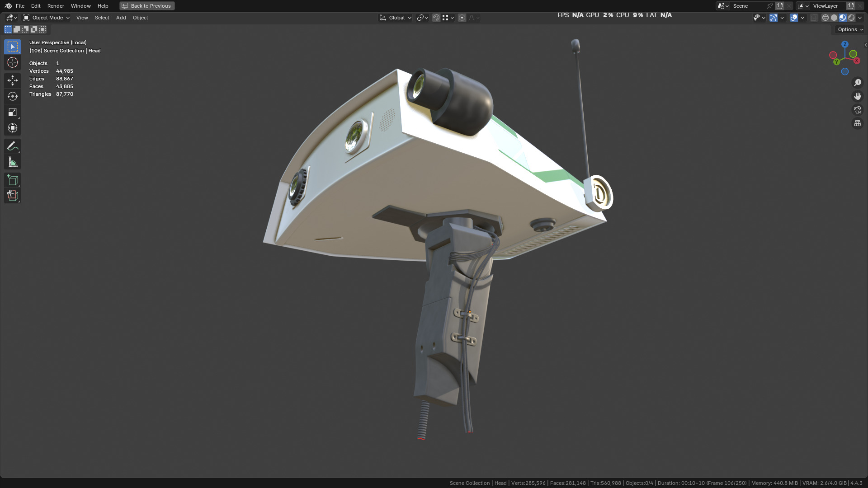Open the pivot point dropdown
This screenshot has width=868, height=488.
coord(422,18)
